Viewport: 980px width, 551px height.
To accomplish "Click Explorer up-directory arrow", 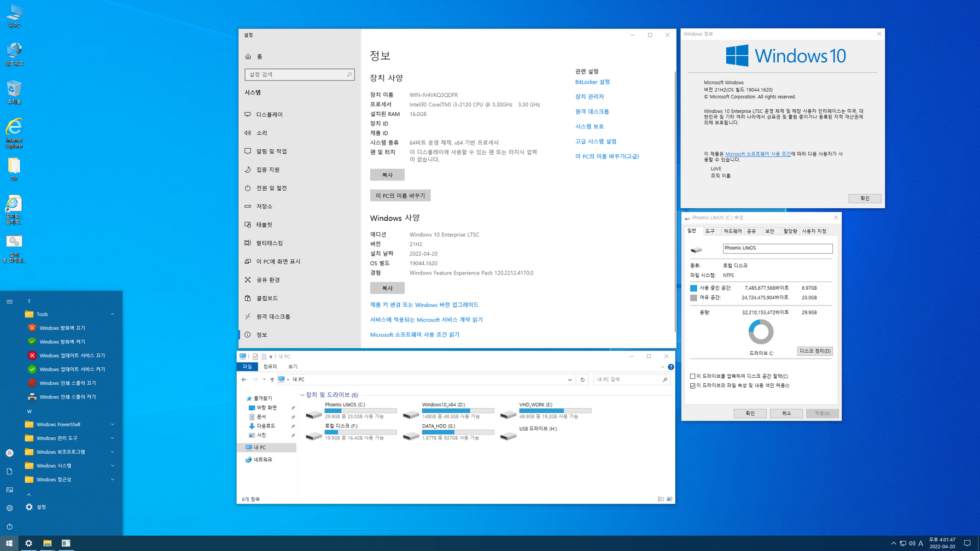I will tap(272, 379).
